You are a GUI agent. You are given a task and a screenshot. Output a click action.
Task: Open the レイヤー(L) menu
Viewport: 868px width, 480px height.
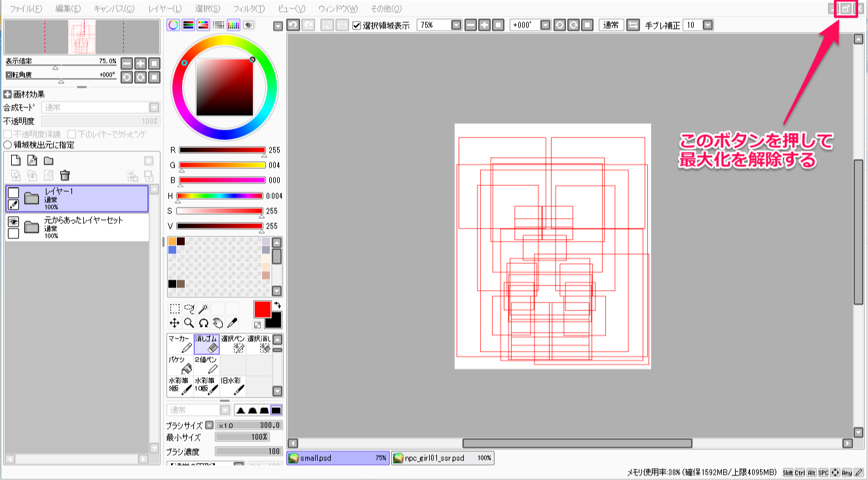[x=165, y=9]
